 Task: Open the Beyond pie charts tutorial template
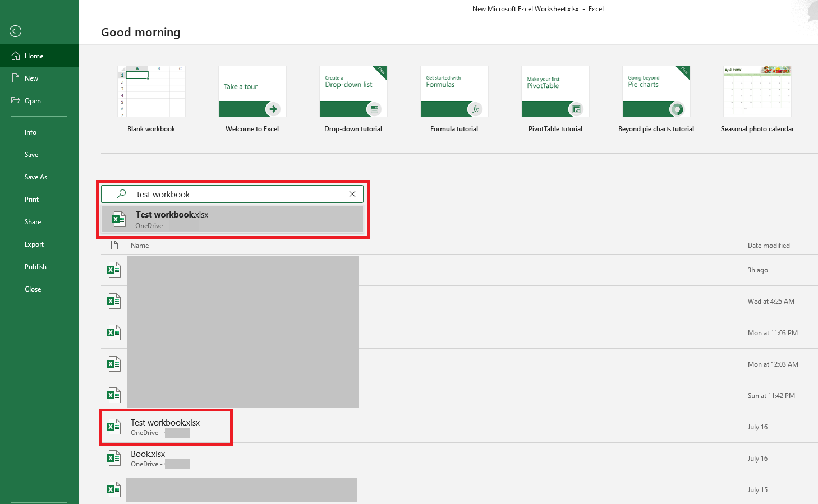point(656,91)
